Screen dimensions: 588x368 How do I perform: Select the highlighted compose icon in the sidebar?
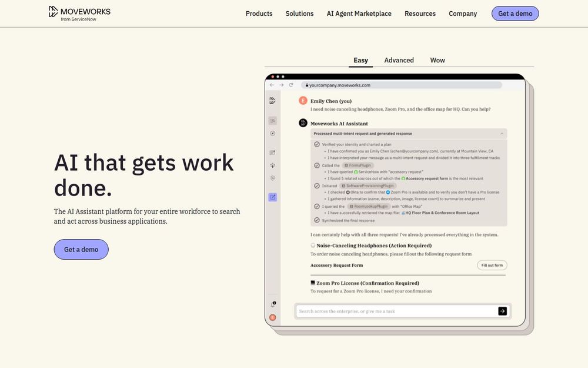click(x=272, y=197)
